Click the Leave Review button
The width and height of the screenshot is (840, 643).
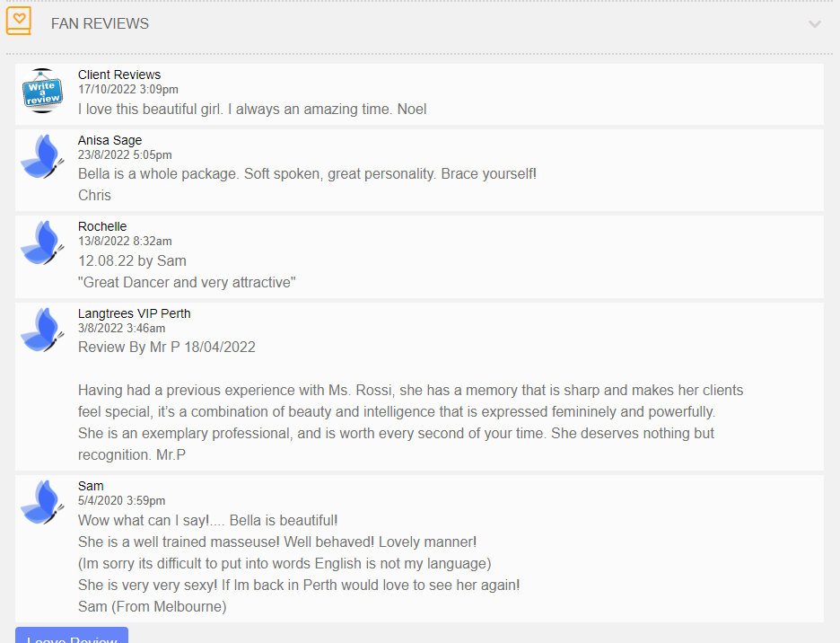(x=72, y=636)
